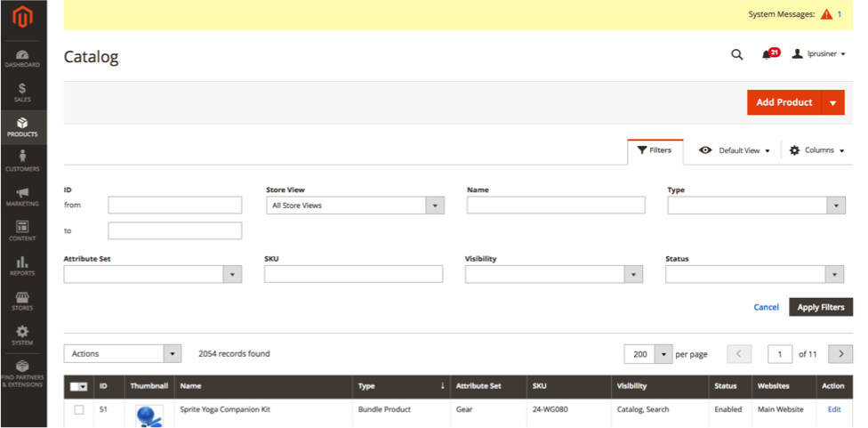Click the Bundle Product type cell

[x=384, y=409]
